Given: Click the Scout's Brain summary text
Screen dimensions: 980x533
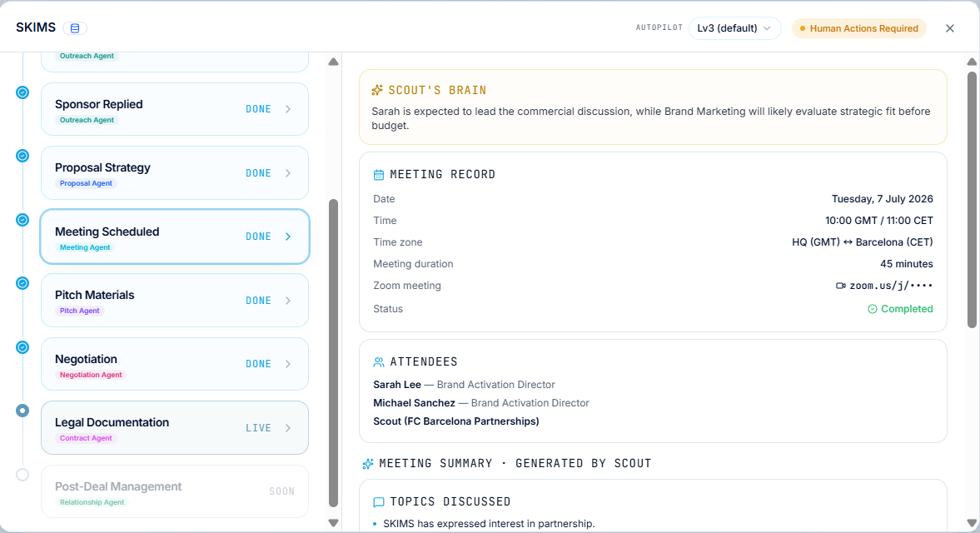Looking at the screenshot, I should [x=651, y=118].
